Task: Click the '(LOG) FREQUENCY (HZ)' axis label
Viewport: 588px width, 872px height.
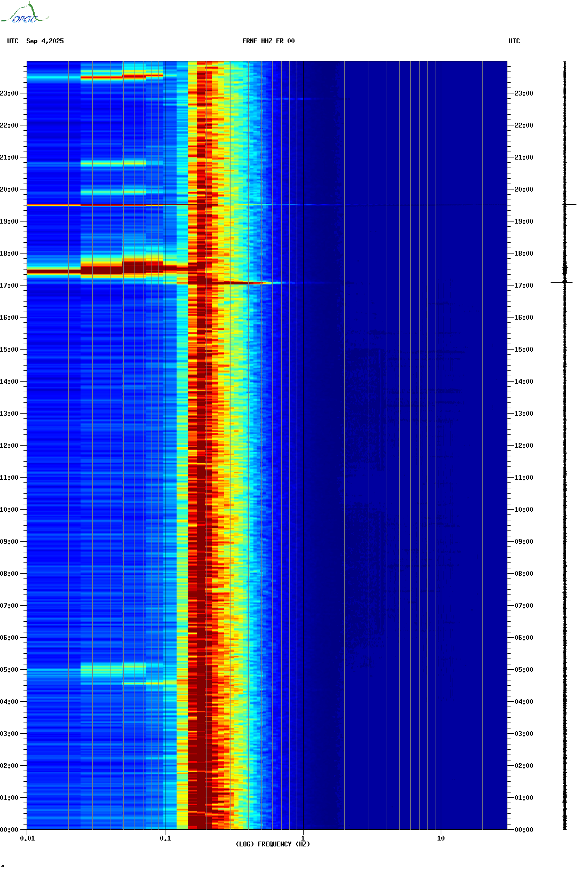Action: pyautogui.click(x=273, y=844)
